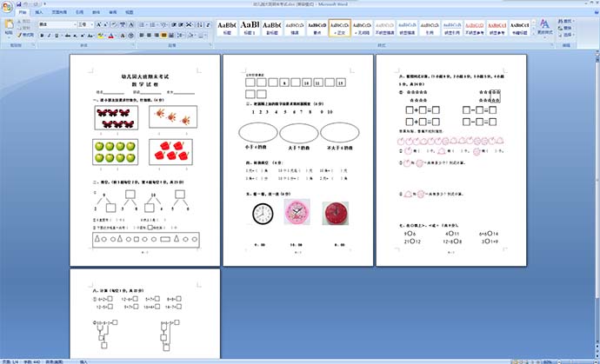Toggle distributed alignment button
The width and height of the screenshot is (600, 364).
[171, 36]
